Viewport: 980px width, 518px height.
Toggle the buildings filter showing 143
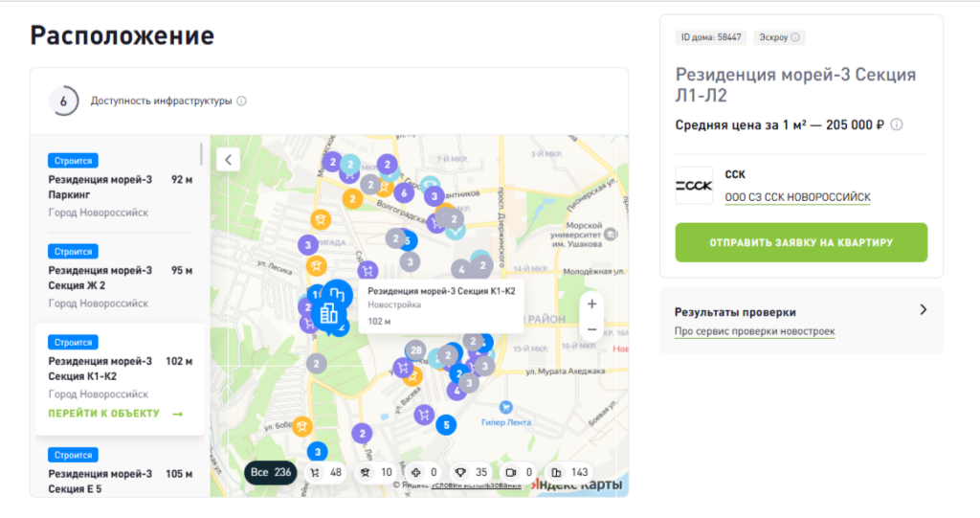[569, 473]
